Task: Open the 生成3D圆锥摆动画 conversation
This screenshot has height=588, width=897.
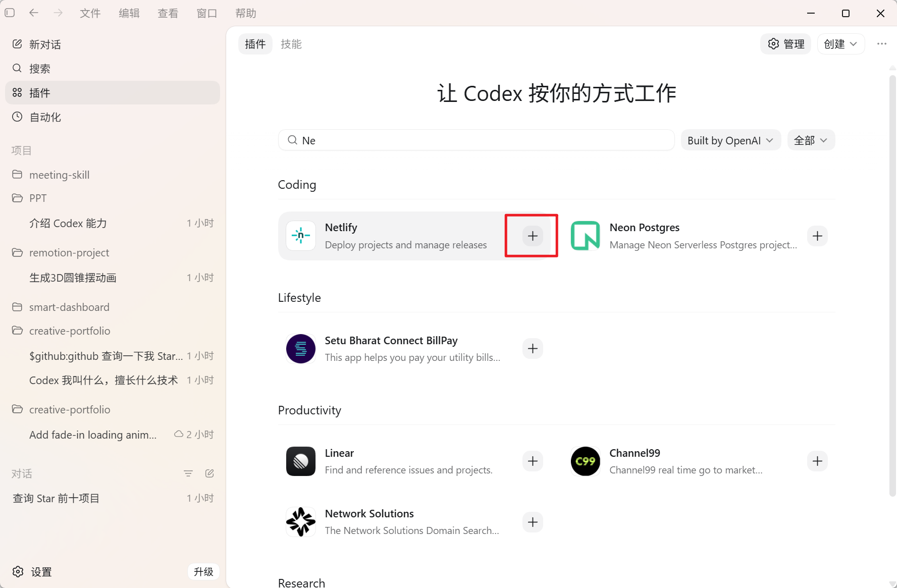Action: (x=113, y=278)
